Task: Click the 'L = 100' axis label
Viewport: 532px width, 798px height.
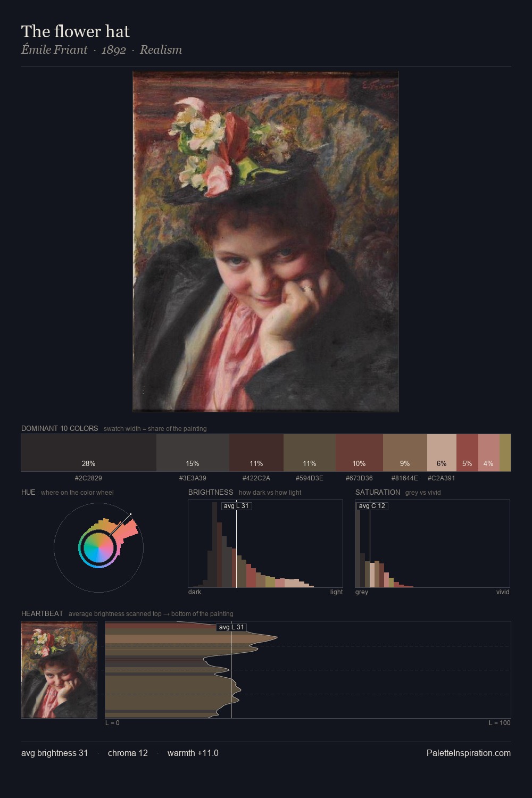Action: [500, 723]
